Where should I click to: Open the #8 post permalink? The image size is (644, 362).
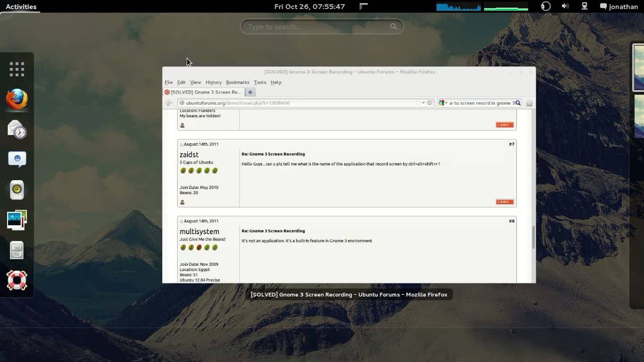coord(511,221)
